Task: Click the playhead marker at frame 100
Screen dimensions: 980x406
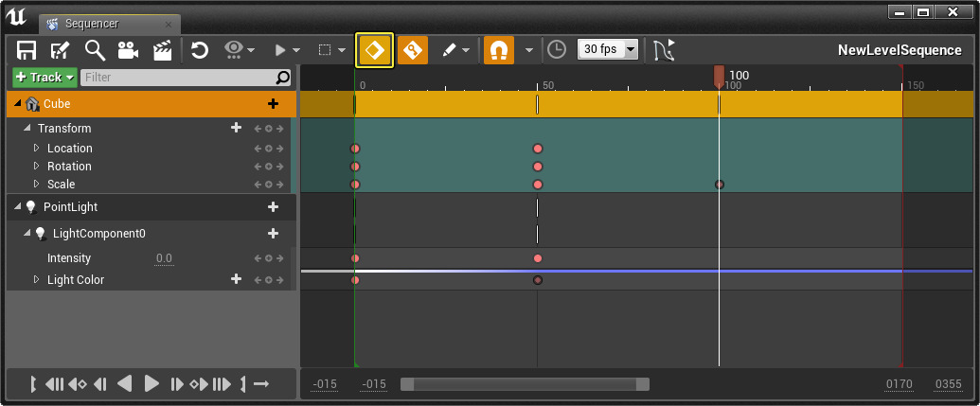Action: pyautogui.click(x=720, y=77)
